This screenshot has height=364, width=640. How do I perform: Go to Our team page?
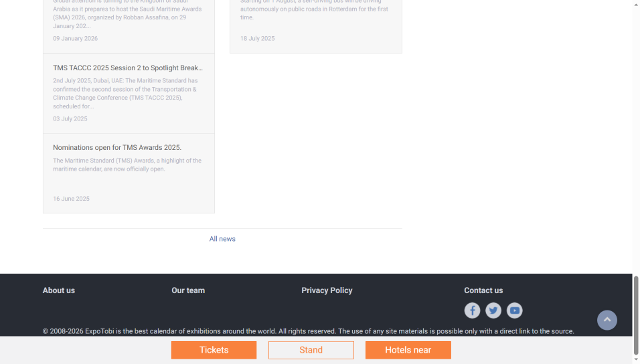pyautogui.click(x=188, y=290)
